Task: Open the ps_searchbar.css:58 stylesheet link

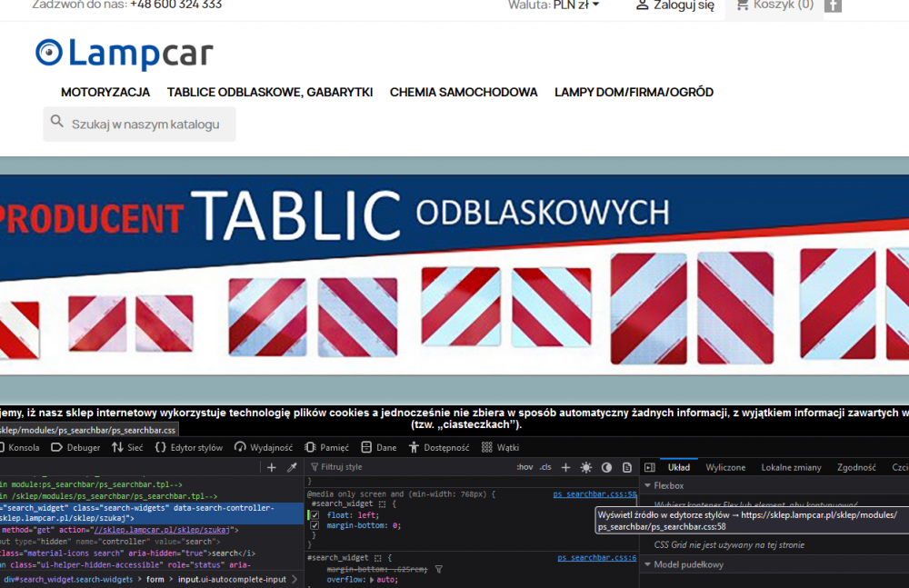Action: pos(594,494)
